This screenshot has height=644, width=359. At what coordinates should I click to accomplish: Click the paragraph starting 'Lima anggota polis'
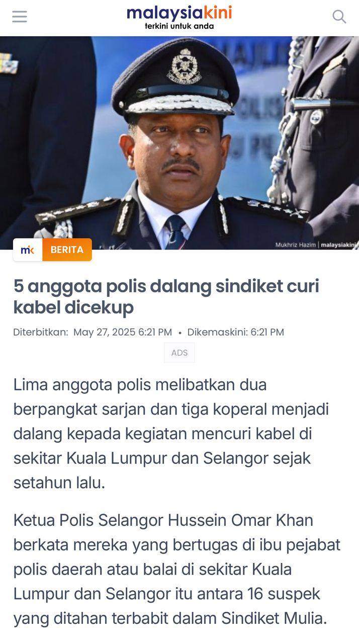pyautogui.click(x=171, y=434)
